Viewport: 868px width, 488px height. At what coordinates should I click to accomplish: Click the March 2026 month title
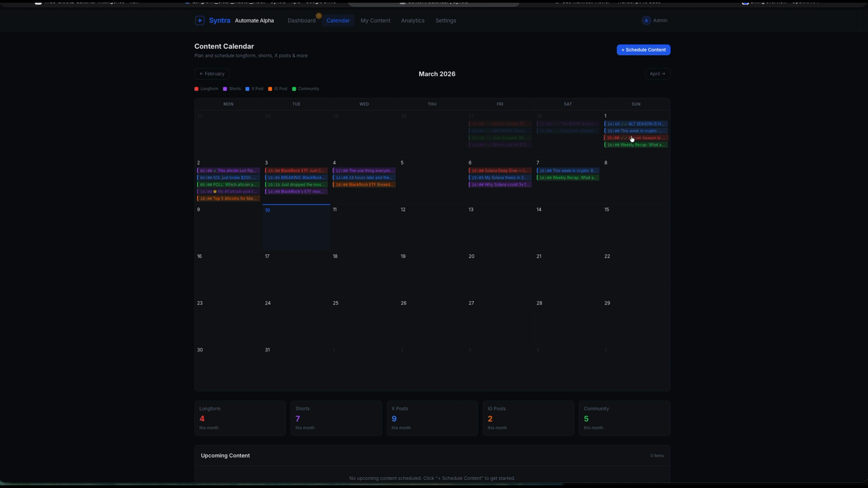tap(437, 74)
